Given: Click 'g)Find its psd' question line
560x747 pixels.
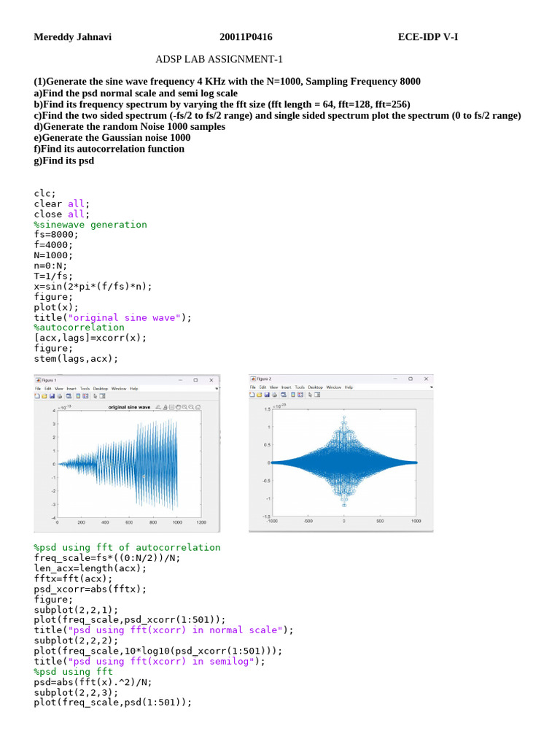Looking at the screenshot, I should pyautogui.click(x=64, y=160).
